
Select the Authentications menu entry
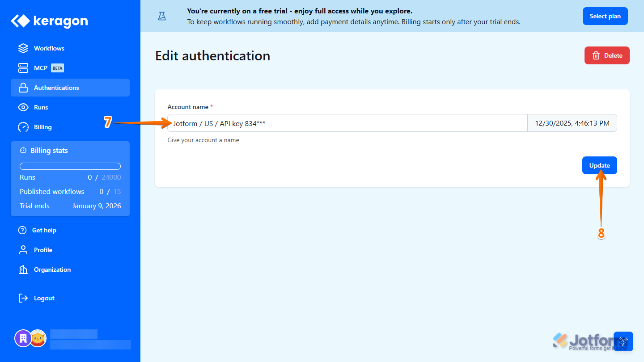tap(56, 88)
